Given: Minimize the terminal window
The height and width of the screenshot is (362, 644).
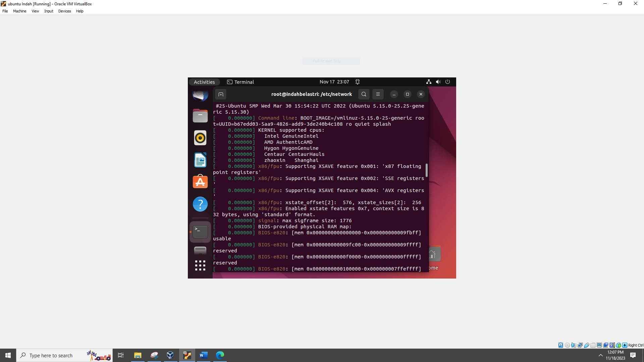Looking at the screenshot, I should [394, 94].
